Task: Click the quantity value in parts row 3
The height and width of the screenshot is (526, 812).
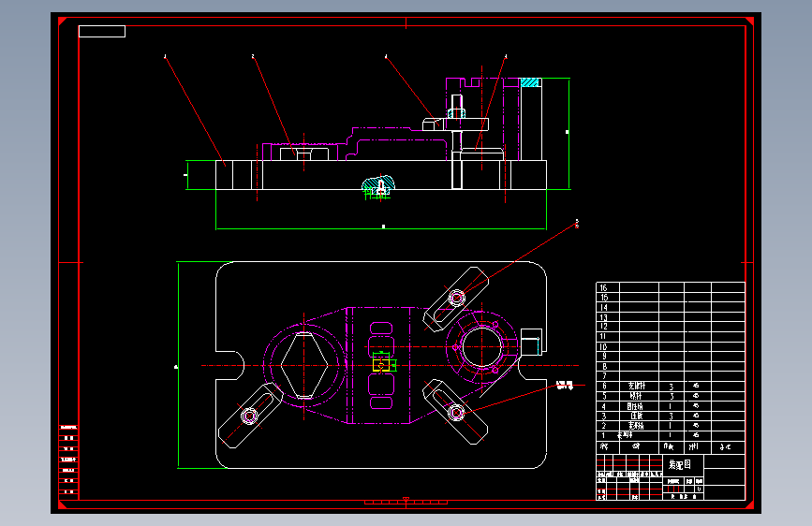Action: [x=672, y=416]
